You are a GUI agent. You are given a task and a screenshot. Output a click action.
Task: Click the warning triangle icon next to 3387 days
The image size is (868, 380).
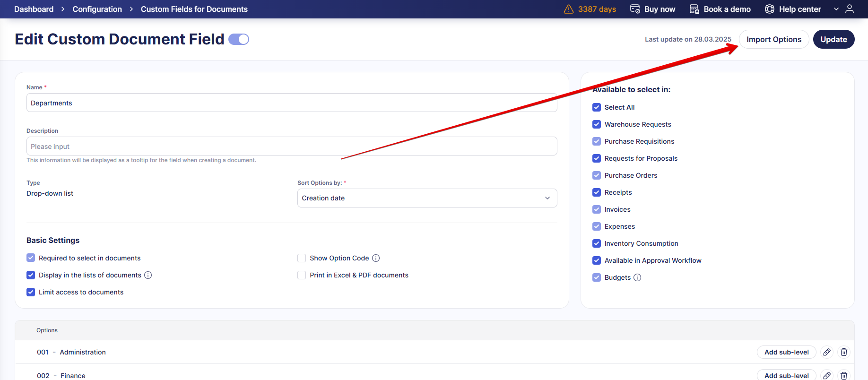(x=569, y=9)
